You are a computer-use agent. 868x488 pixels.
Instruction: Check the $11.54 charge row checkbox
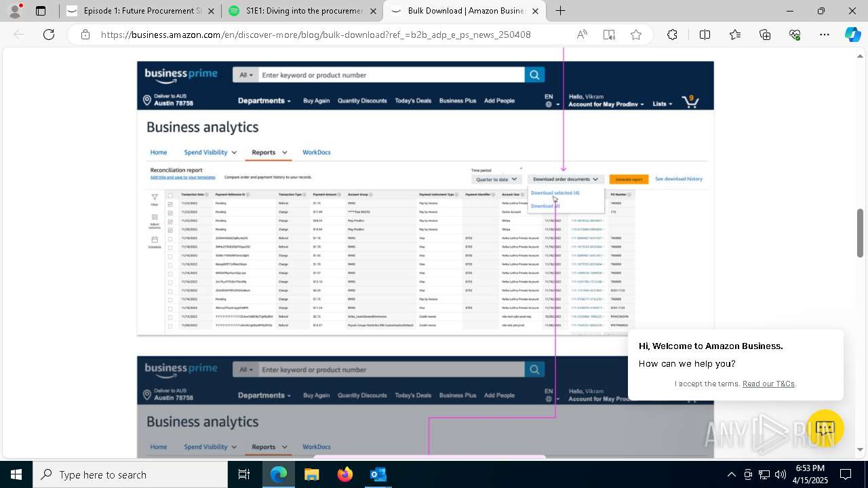click(170, 308)
